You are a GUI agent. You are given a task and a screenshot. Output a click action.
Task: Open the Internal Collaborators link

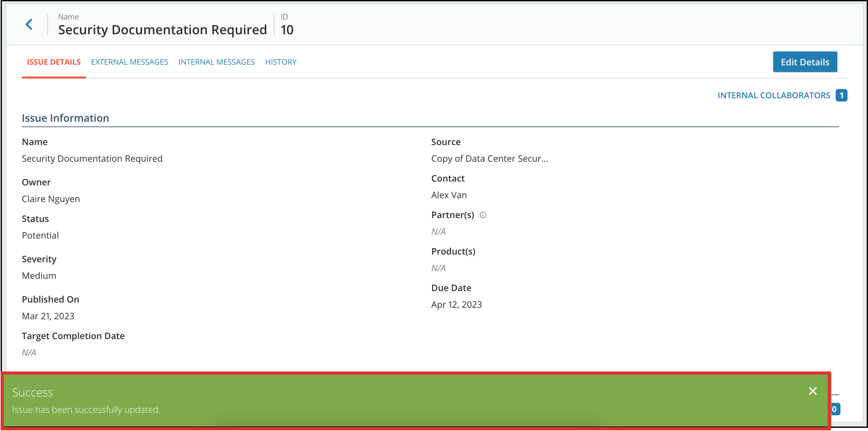774,95
